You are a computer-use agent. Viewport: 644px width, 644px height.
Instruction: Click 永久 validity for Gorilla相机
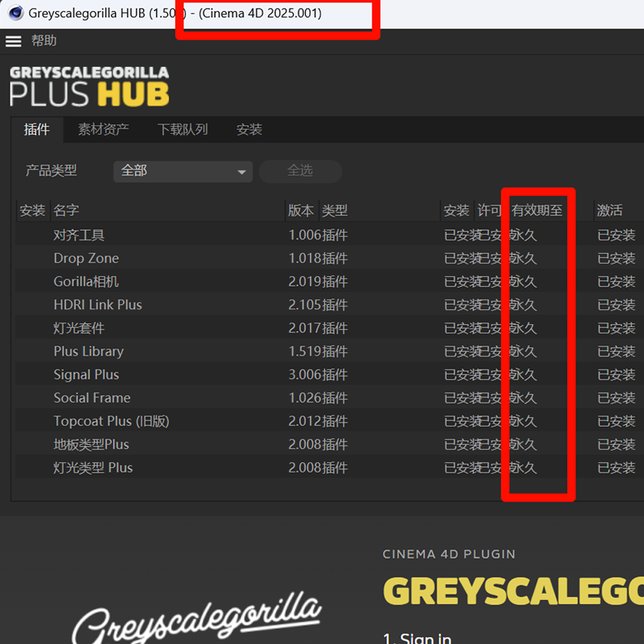point(523,281)
